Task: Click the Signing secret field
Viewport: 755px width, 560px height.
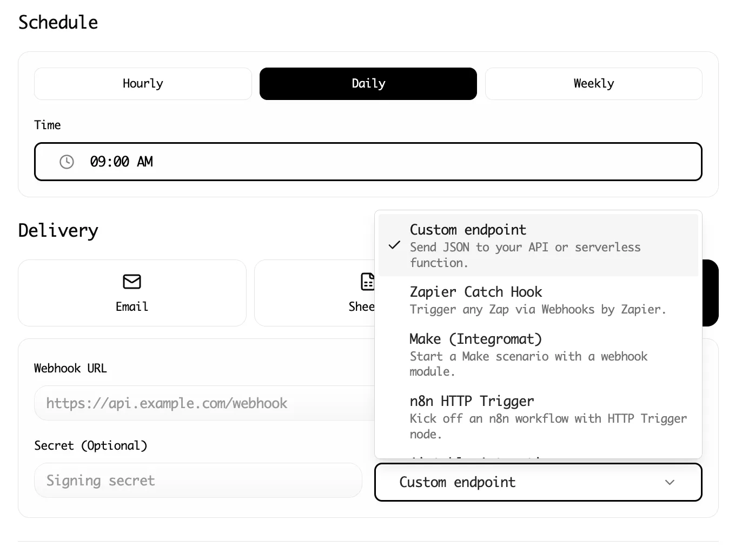Action: [198, 480]
